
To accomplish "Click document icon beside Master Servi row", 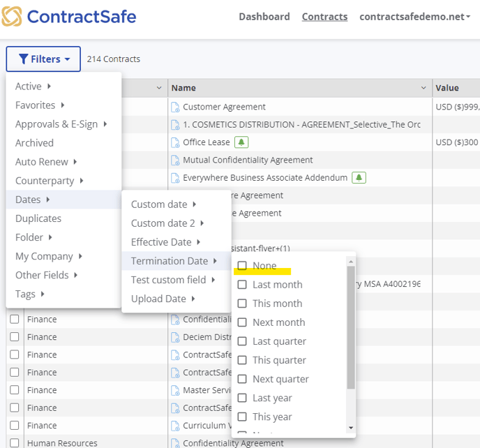I will (x=175, y=391).
